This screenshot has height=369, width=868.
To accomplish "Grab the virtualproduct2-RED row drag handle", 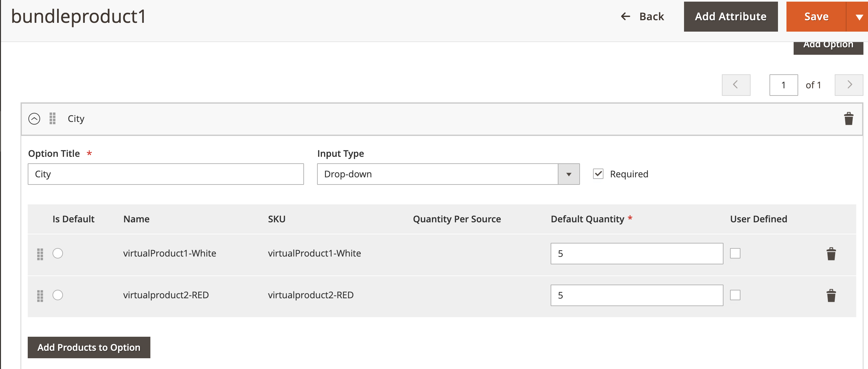I will click(40, 296).
